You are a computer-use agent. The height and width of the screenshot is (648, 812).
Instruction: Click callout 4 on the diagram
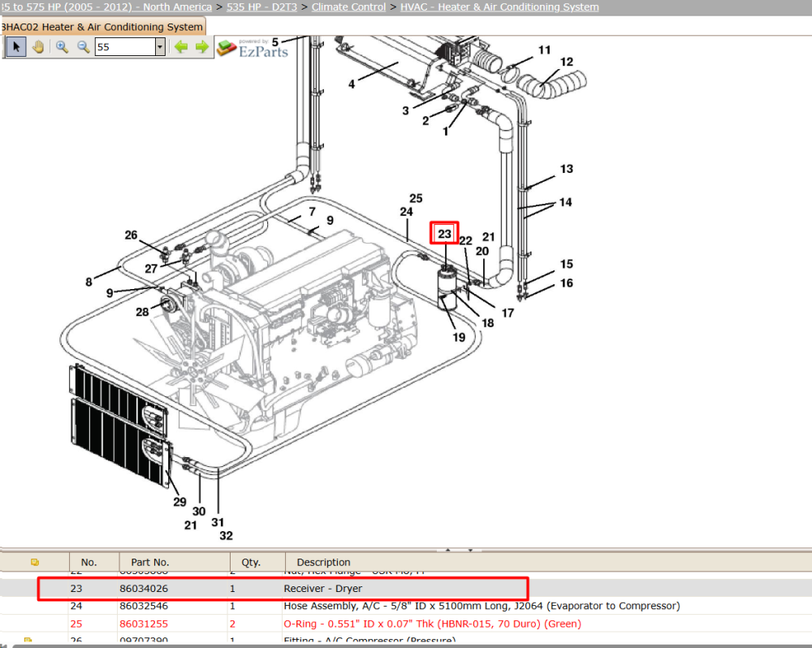pyautogui.click(x=352, y=84)
